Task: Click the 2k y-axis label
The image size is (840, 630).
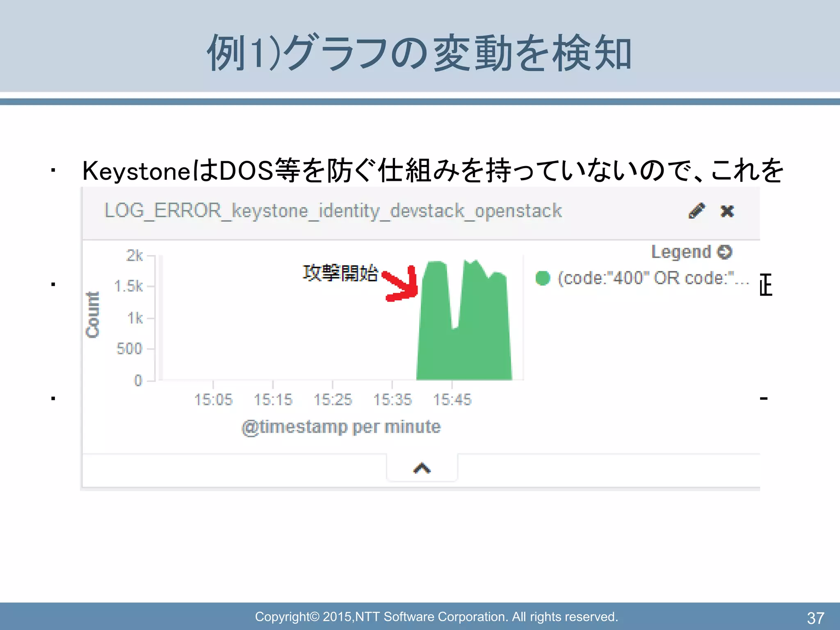Action: (x=134, y=256)
